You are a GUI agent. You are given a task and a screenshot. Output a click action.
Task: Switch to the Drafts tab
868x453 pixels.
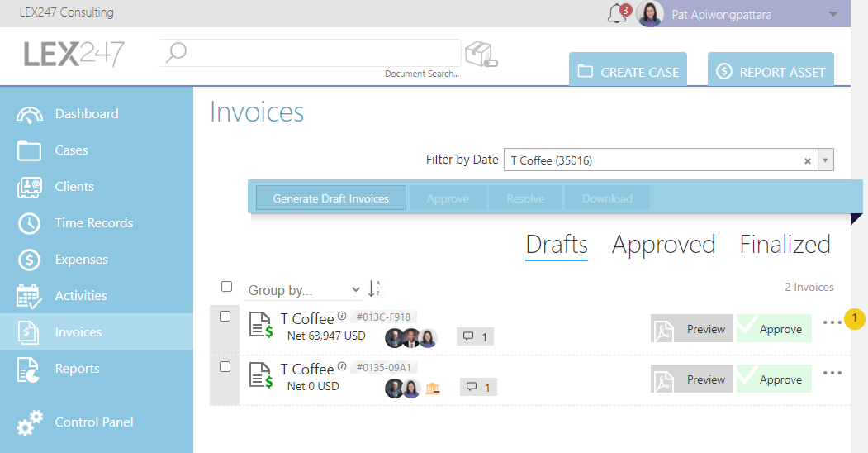[557, 245]
